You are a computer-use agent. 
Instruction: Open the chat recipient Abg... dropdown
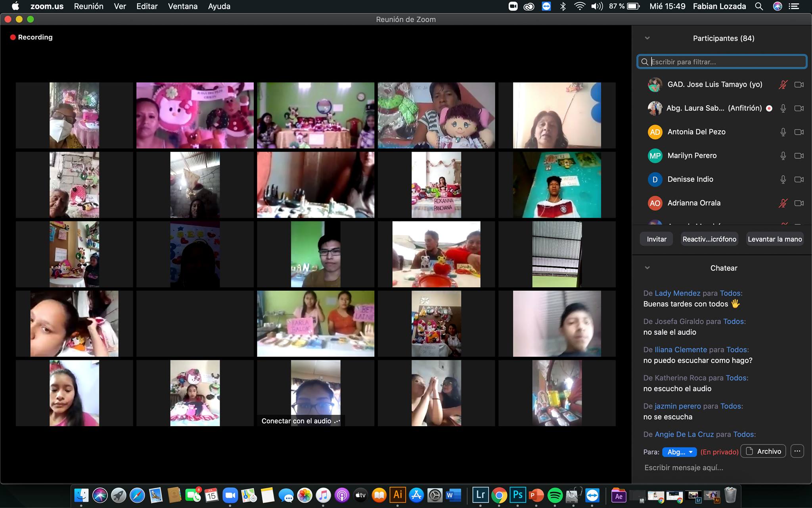click(679, 452)
